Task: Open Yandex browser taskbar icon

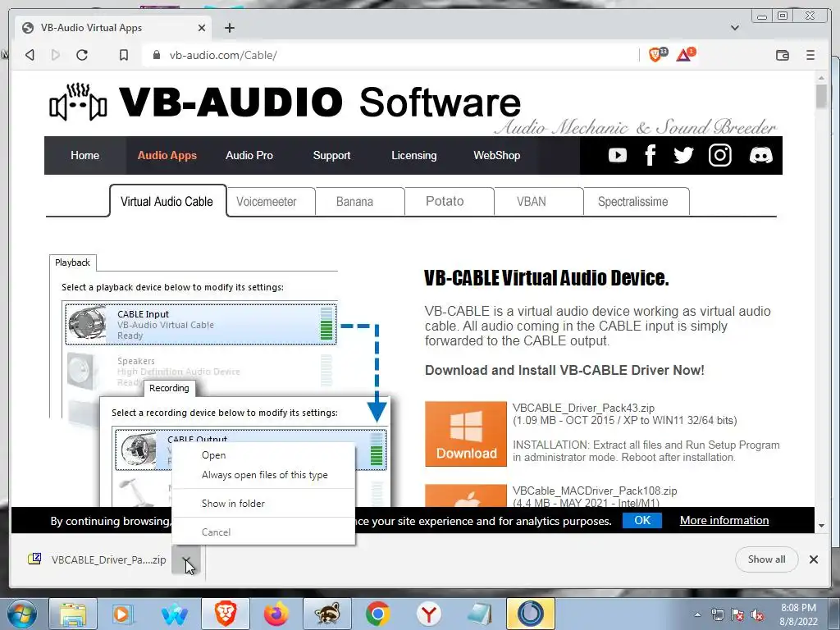Action: 428,614
